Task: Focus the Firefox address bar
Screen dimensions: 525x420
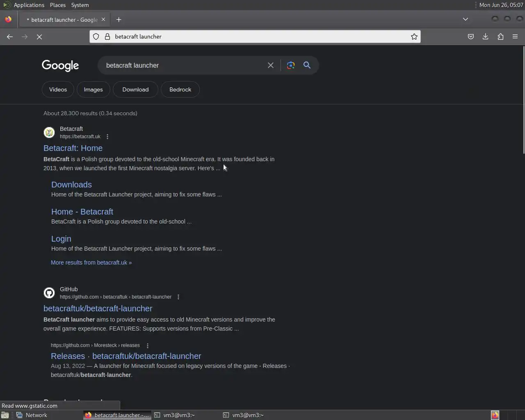Action: coord(255,37)
